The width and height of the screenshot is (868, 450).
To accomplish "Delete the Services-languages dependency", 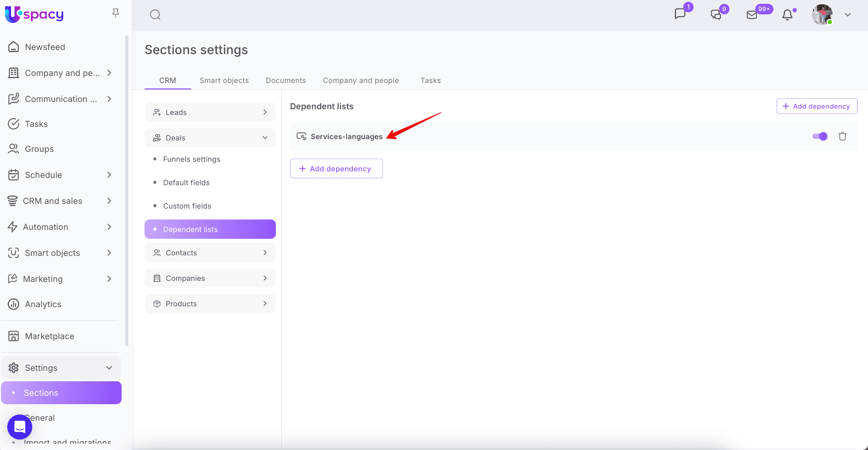I will pos(842,136).
